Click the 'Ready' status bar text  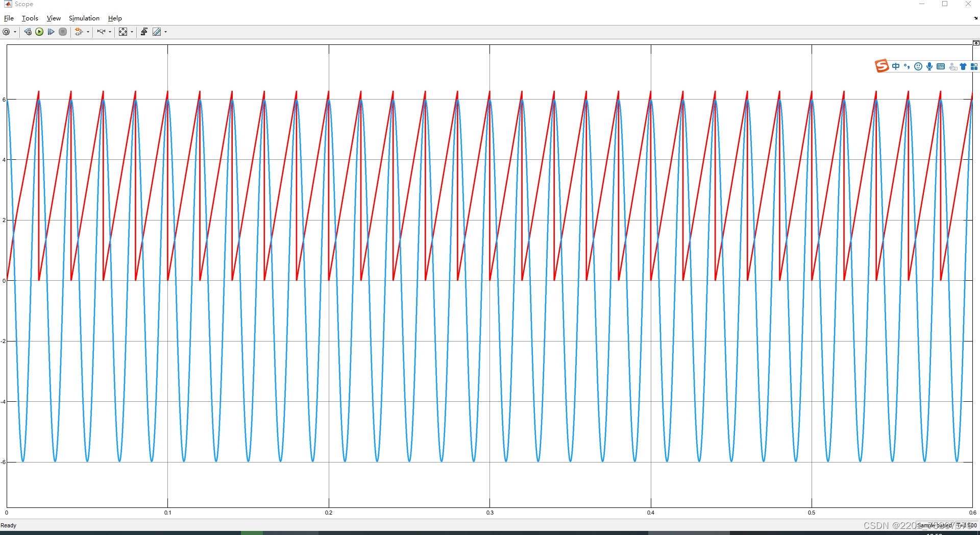point(8,525)
